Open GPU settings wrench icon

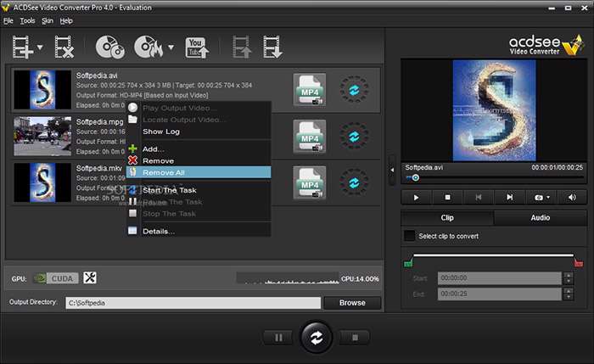(90, 277)
